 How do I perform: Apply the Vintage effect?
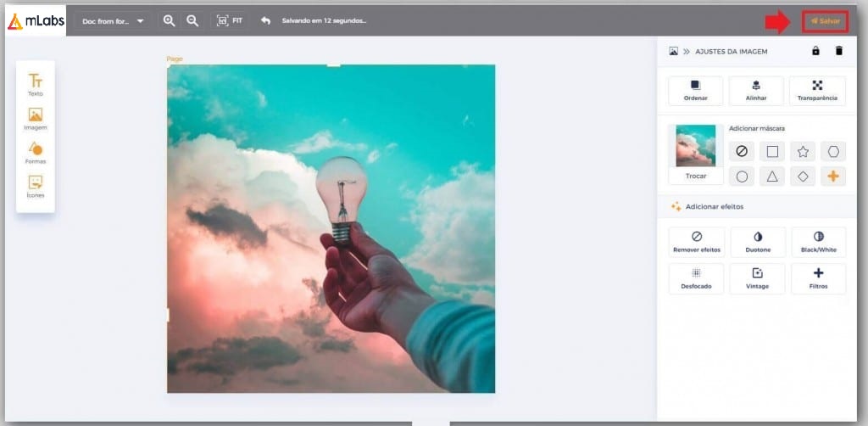pos(757,278)
